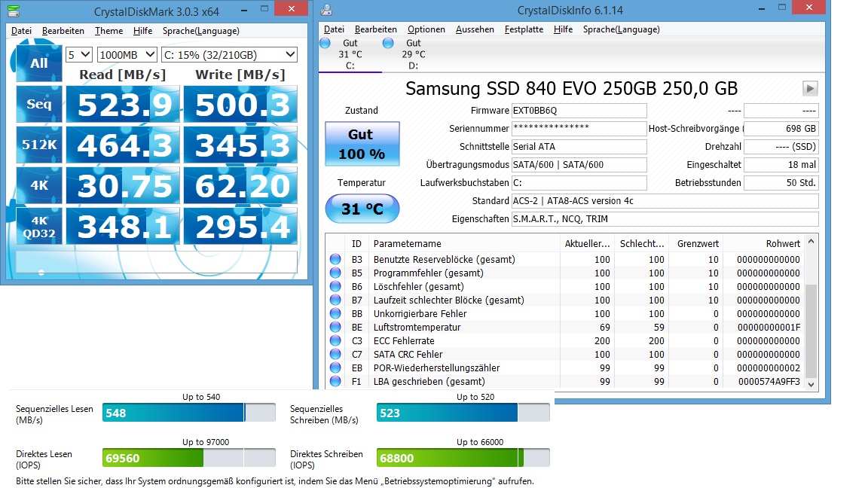Open Theme menu in CrystalDiskMark
The width and height of the screenshot is (868, 488).
click(x=108, y=30)
